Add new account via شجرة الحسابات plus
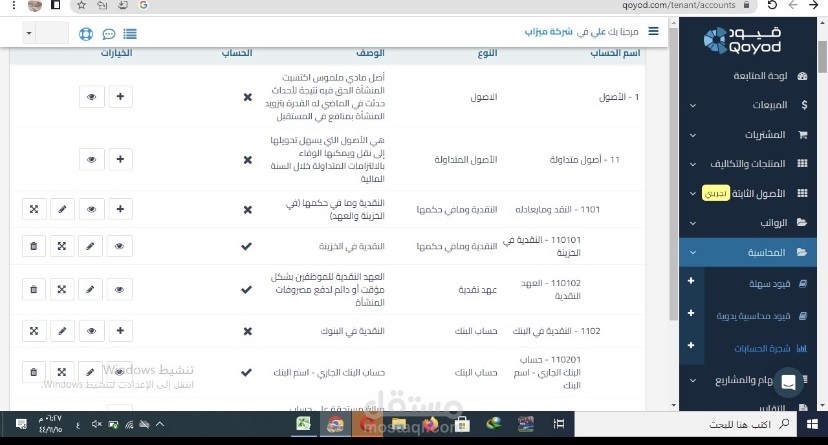The width and height of the screenshot is (828, 445). click(x=691, y=345)
